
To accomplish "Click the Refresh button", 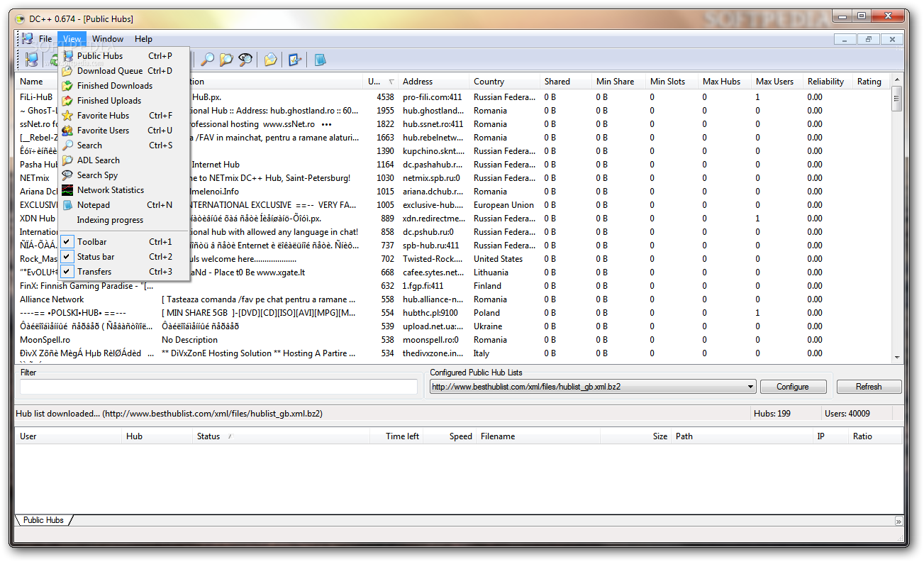I will pos(869,387).
